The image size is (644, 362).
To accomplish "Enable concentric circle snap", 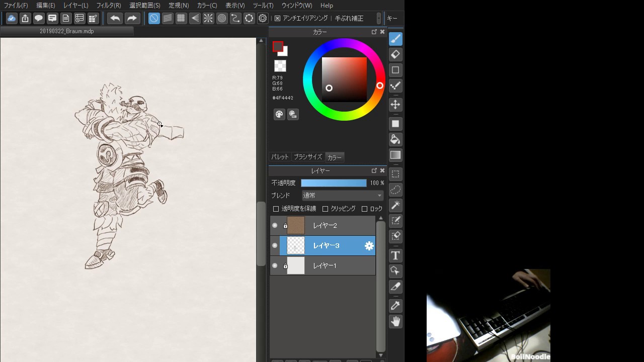I will coord(222,19).
